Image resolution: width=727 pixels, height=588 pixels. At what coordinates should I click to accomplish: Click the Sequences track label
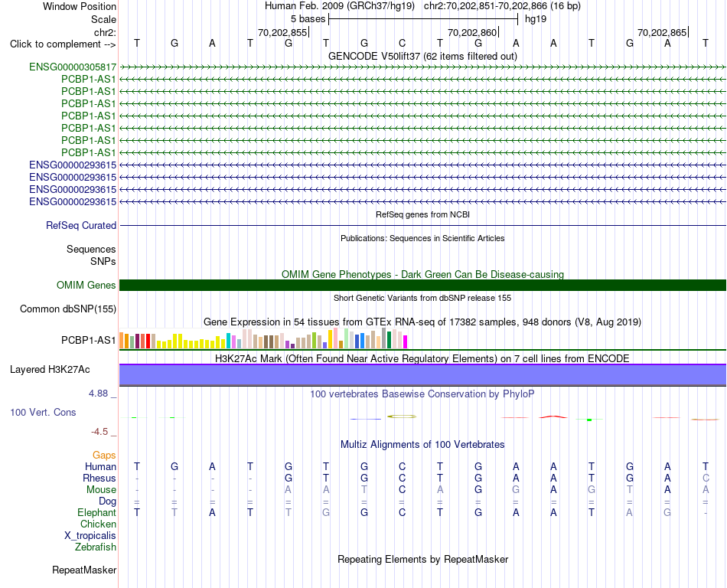91,250
